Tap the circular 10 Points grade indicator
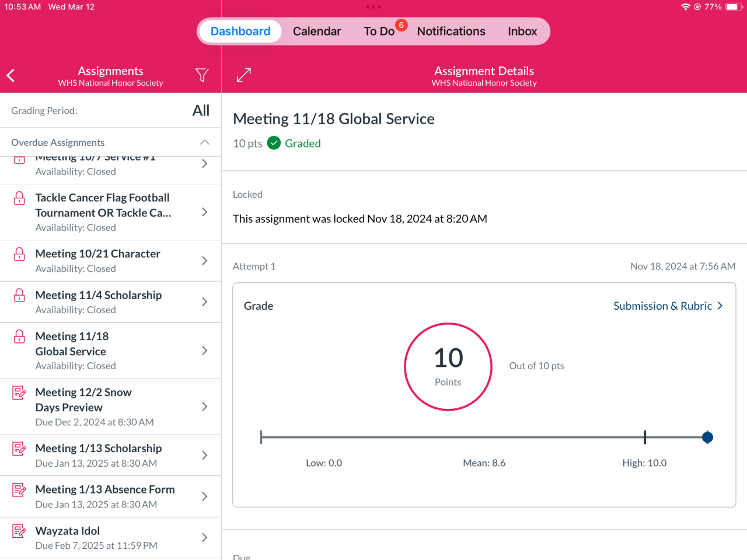747x560 pixels. [x=448, y=367]
